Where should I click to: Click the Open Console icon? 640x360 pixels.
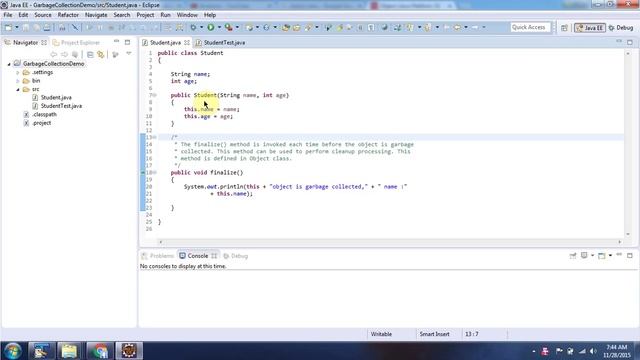click(602, 256)
